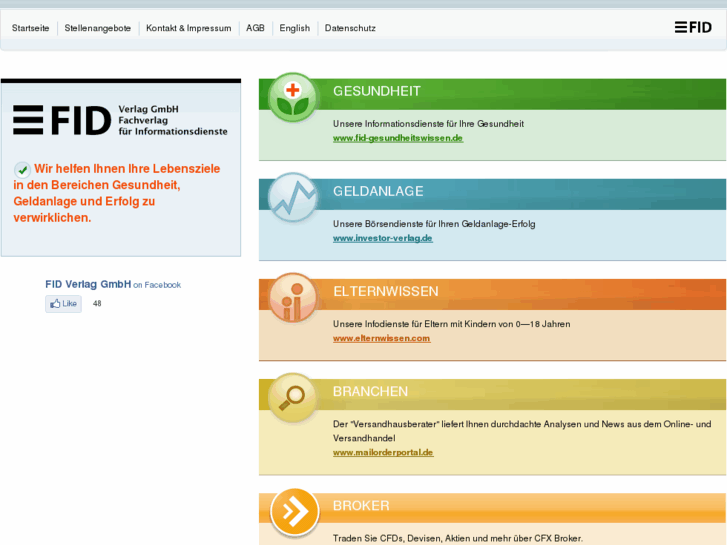Click the green checkmark icon beside the slogan

[x=22, y=170]
